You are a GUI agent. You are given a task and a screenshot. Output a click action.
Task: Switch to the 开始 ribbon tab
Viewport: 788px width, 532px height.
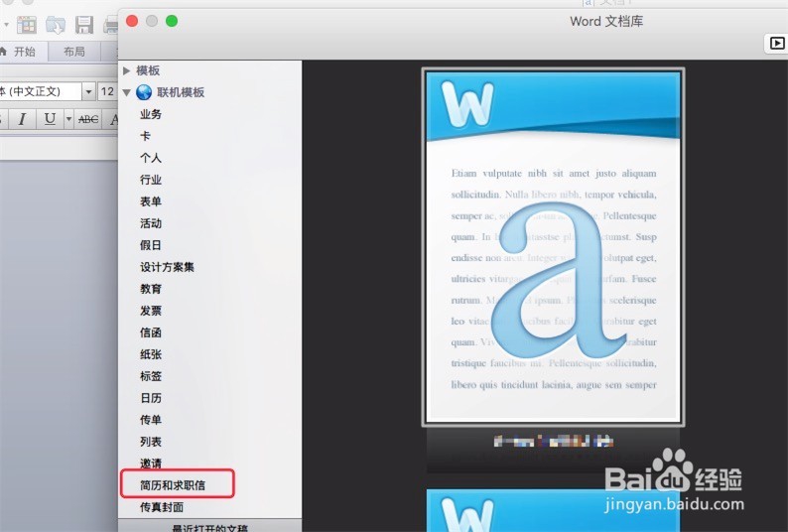point(20,52)
